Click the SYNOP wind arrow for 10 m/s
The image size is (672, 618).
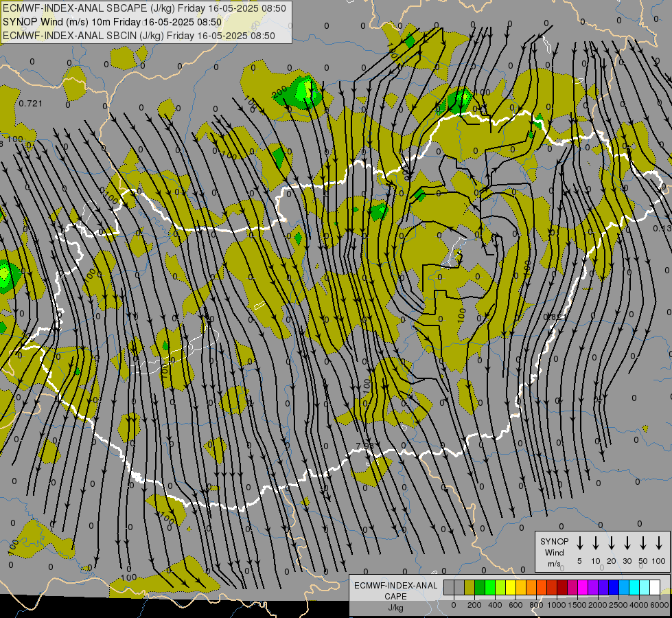pos(595,543)
